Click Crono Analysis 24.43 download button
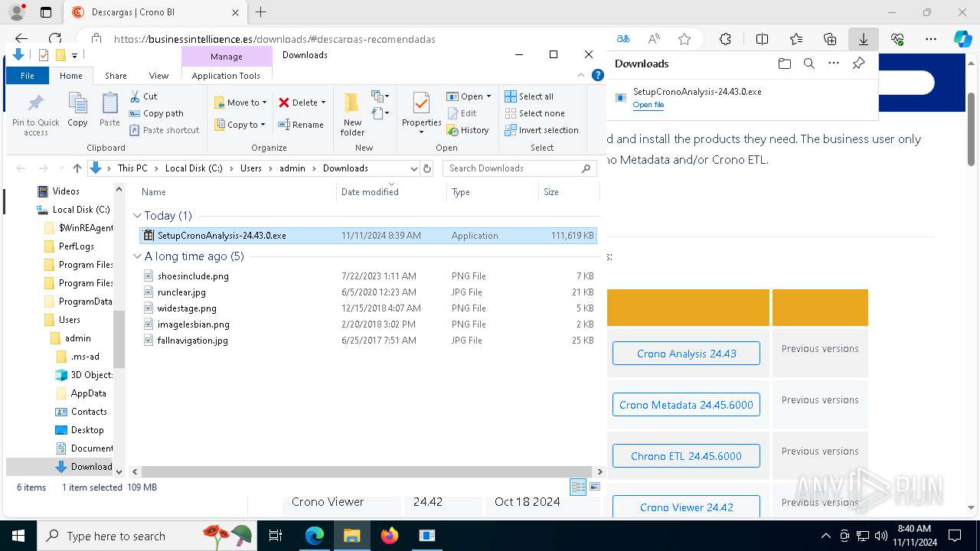 (686, 354)
